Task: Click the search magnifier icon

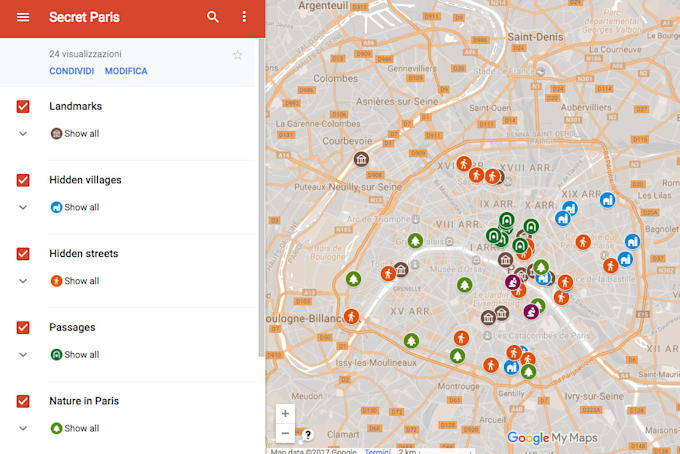Action: [x=213, y=17]
